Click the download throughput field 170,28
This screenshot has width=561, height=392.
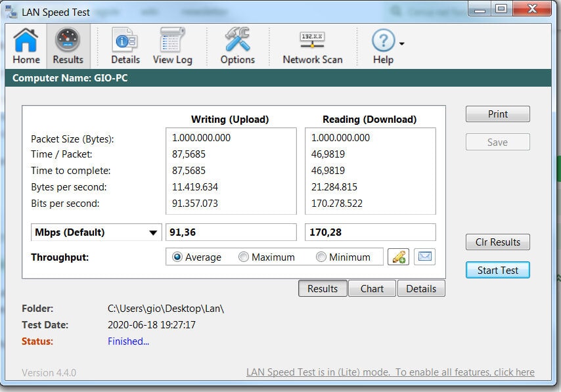tap(370, 232)
